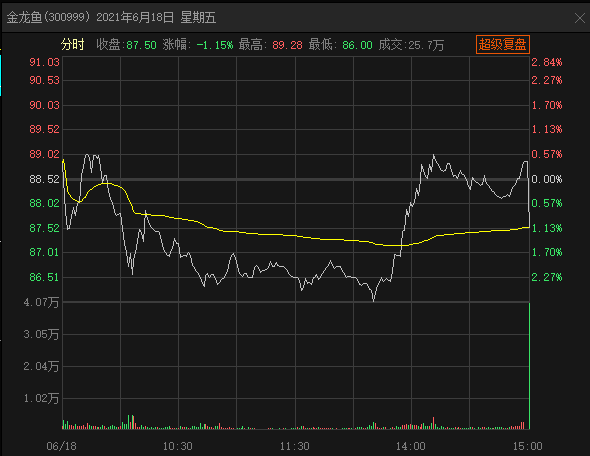This screenshot has width=590, height=456.
Task: Click the 金龙鱼(300999) title text
Action: 49,17
